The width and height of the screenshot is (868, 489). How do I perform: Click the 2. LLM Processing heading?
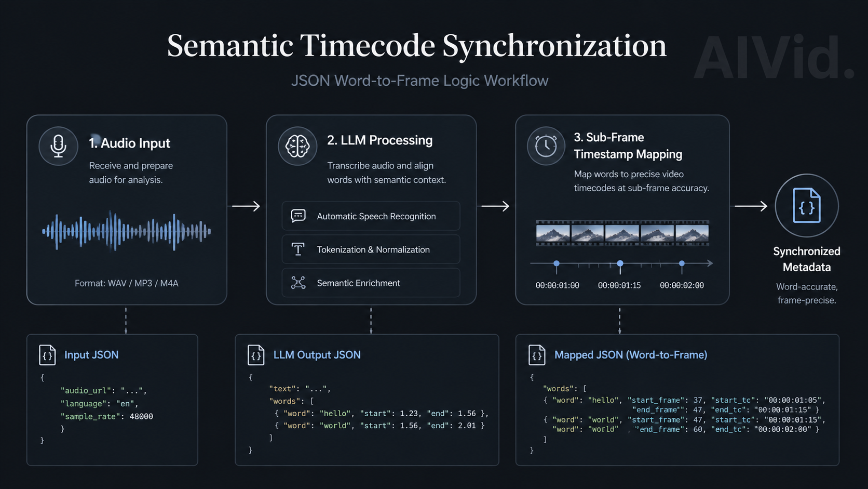click(x=379, y=140)
